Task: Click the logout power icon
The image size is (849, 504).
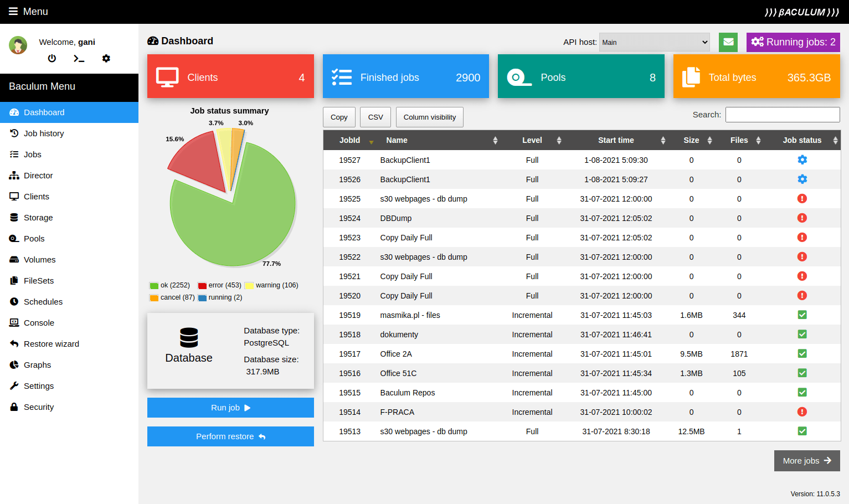Action: (52, 58)
